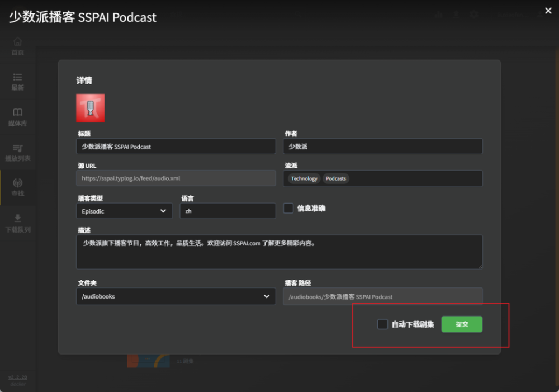The height and width of the screenshot is (392, 559).
Task: Toggle the 信息准确 checkbox
Action: tap(288, 208)
